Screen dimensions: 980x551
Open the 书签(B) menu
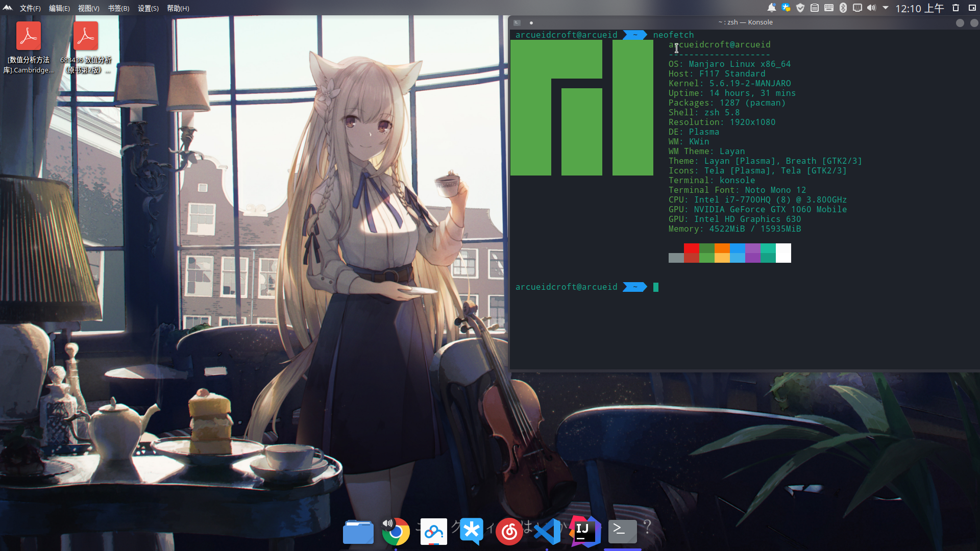pyautogui.click(x=118, y=8)
